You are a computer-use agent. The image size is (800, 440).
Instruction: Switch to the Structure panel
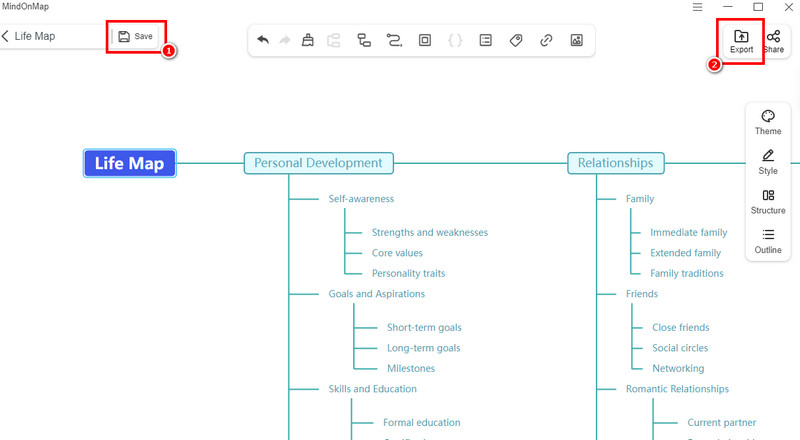(x=768, y=201)
